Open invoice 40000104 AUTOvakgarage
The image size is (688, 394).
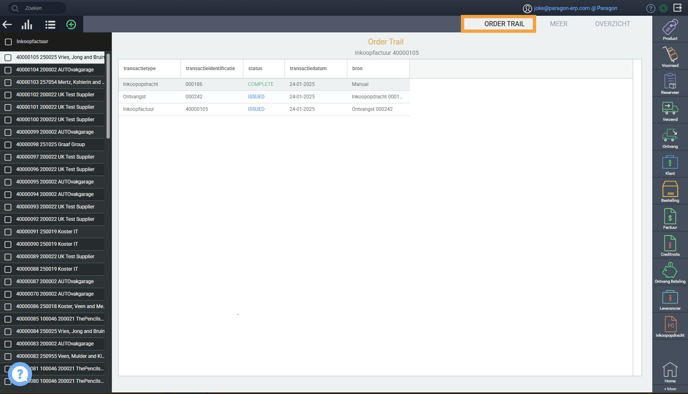tap(55, 70)
